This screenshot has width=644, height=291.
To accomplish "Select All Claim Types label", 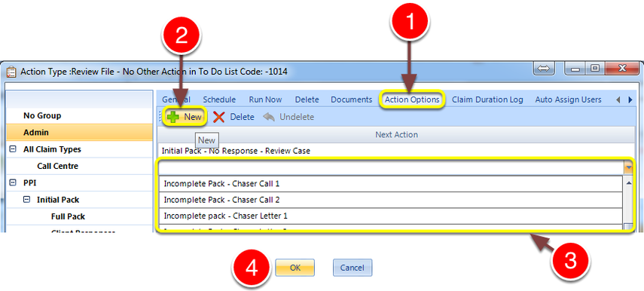I will click(52, 149).
